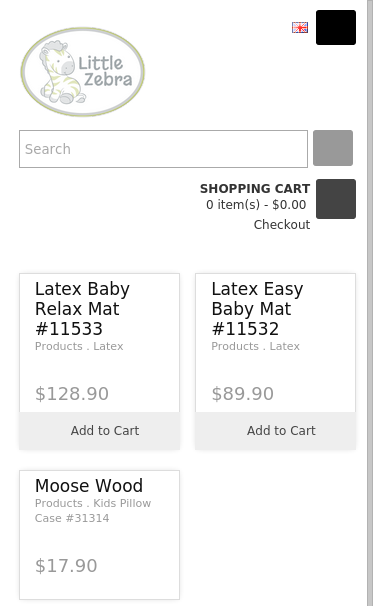Click Products . Kids Pillow Case #31314 text

pyautogui.click(x=93, y=511)
